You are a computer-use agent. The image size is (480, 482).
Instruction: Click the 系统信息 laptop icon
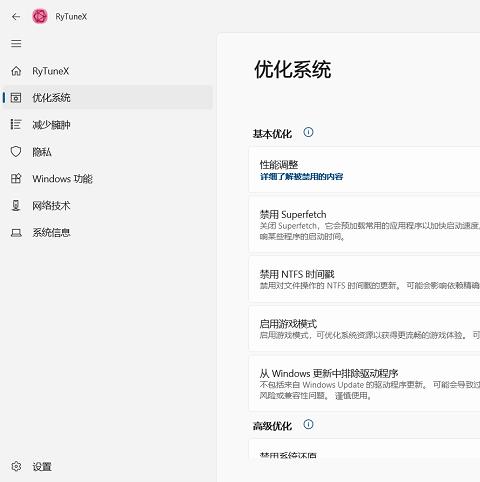16,233
